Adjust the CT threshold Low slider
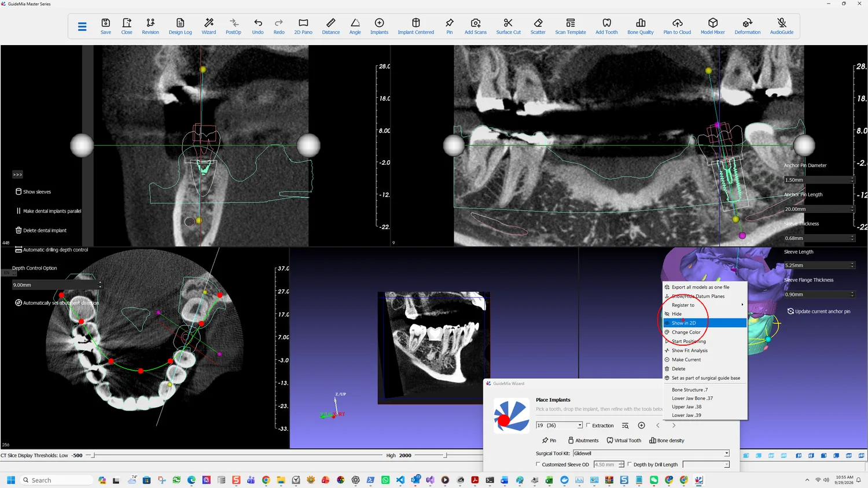Viewport: 868px width, 488px height. (94, 456)
